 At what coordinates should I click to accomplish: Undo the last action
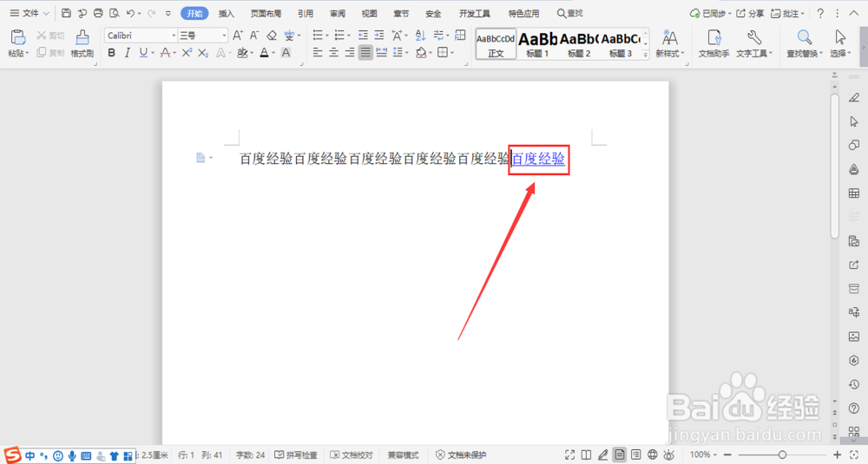[x=130, y=13]
